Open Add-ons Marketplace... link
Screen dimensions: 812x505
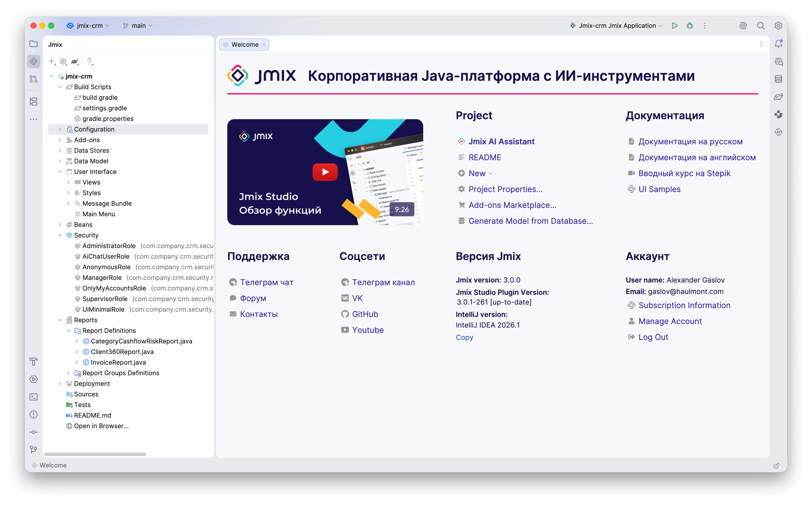[x=512, y=205]
